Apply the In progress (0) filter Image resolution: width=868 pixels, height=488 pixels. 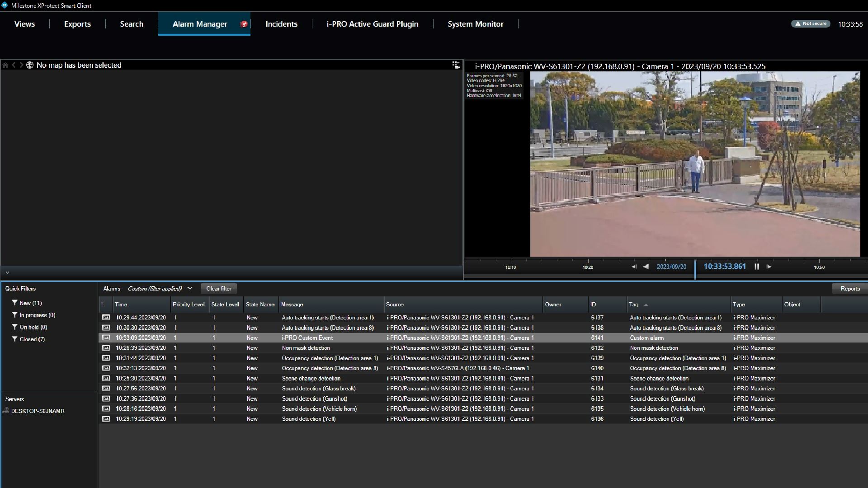pyautogui.click(x=34, y=315)
